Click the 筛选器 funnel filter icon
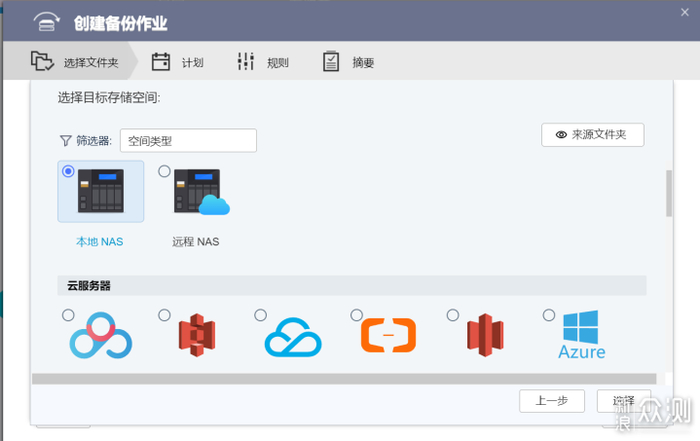 pos(66,141)
